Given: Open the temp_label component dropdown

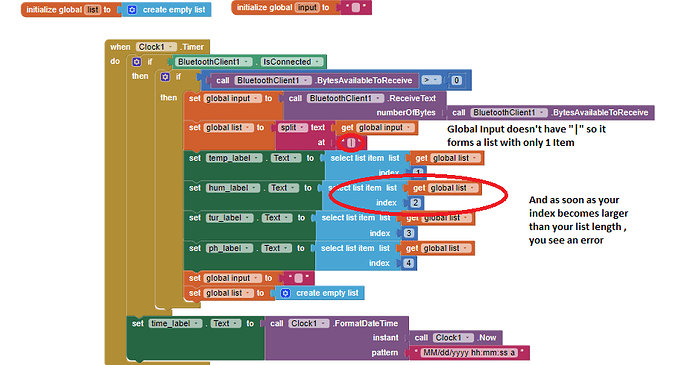Looking at the screenshot, I should click(234, 158).
